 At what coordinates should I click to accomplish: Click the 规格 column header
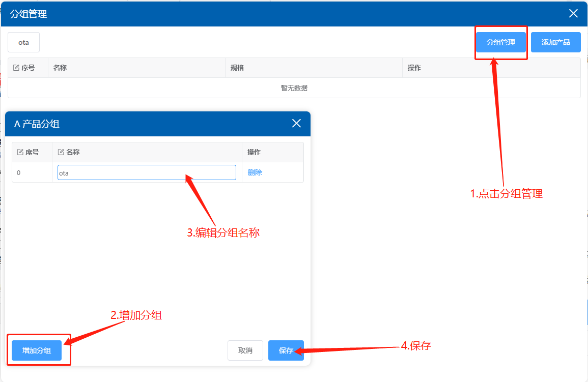[237, 68]
